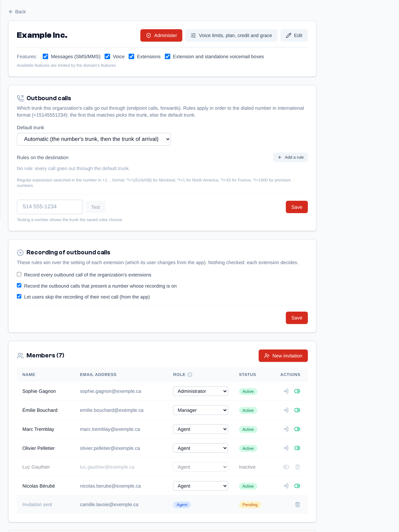Open the Default trunk dropdown

tap(94, 139)
